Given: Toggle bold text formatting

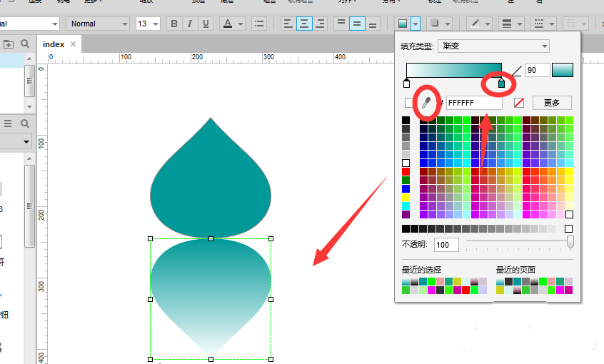Looking at the screenshot, I should point(174,24).
